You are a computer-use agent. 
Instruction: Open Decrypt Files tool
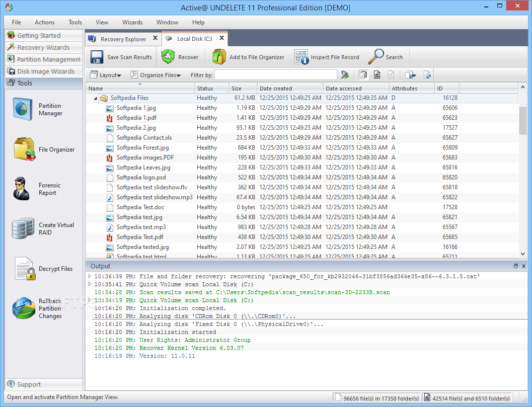coord(43,268)
